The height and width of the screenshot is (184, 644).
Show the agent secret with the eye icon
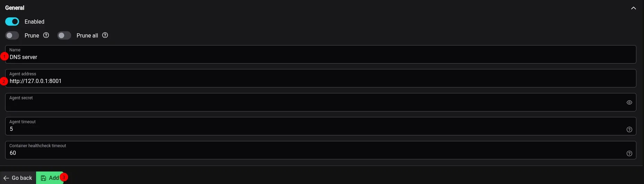coord(629,102)
